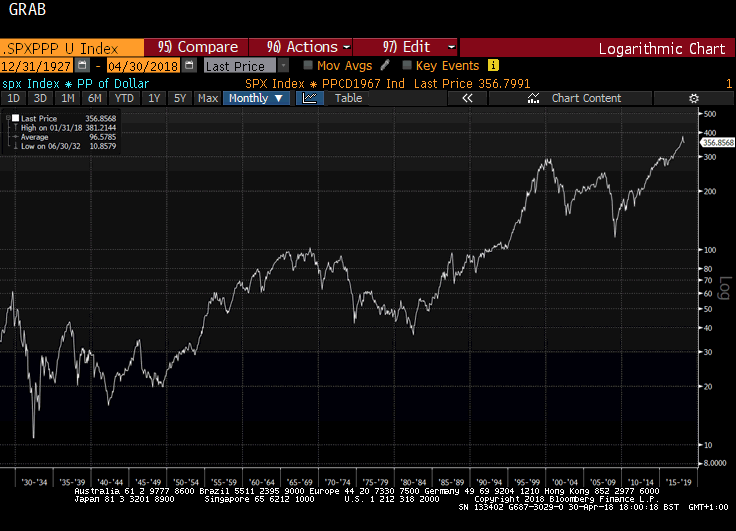Open the Actions dropdown menu
This screenshot has width=736, height=531.
pyautogui.click(x=308, y=47)
